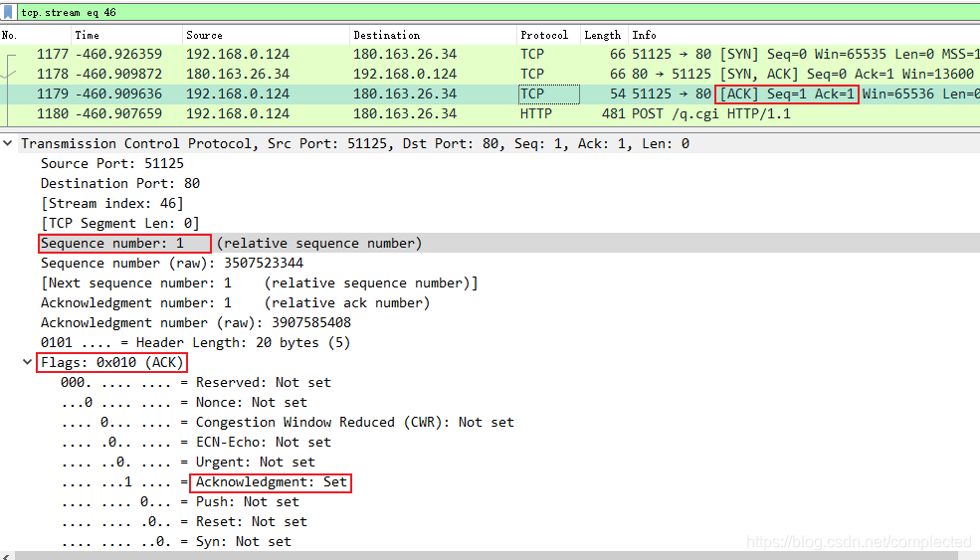Screen dimensions: 980x560
Task: Collapse the Transmission Control Protocol tree
Action: (x=8, y=144)
